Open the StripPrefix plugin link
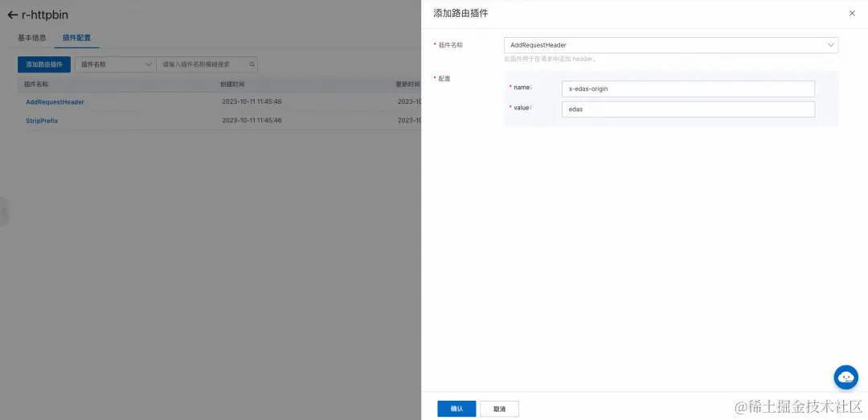Image resolution: width=868 pixels, height=420 pixels. (42, 120)
